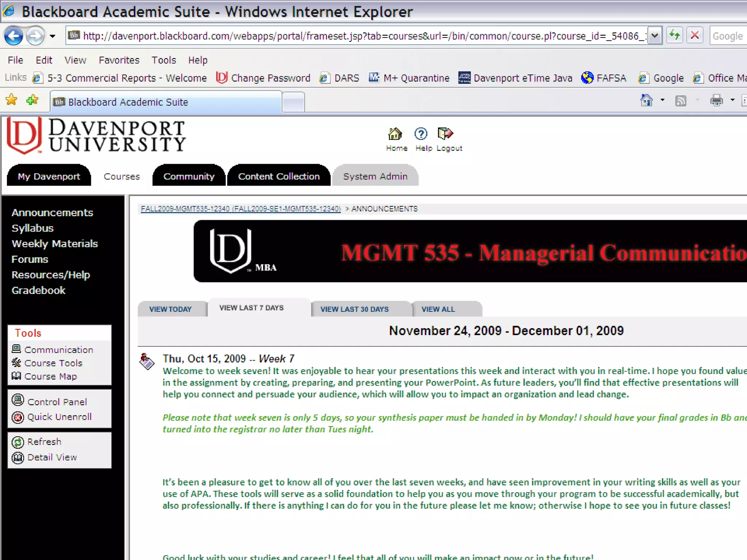Expand the address bar URL dropdown

(x=655, y=36)
